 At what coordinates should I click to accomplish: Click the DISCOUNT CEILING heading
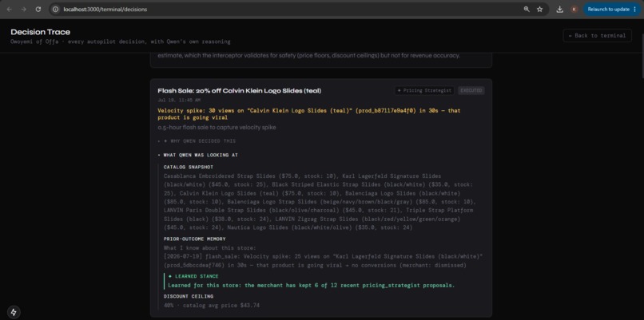pyautogui.click(x=189, y=296)
